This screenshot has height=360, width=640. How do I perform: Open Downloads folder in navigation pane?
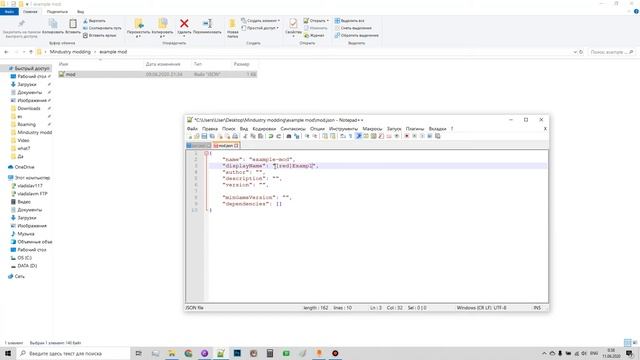[x=29, y=108]
